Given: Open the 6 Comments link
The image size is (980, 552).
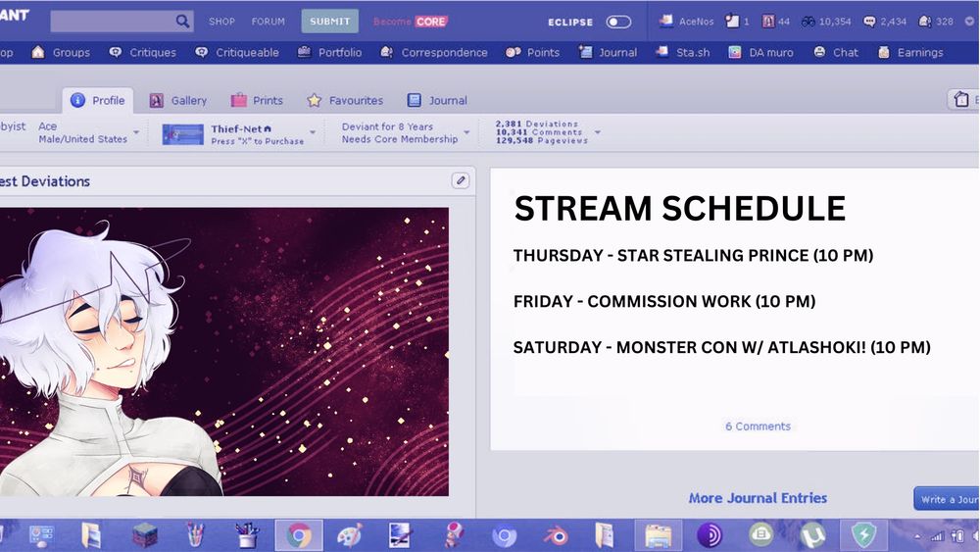Looking at the screenshot, I should tap(758, 427).
